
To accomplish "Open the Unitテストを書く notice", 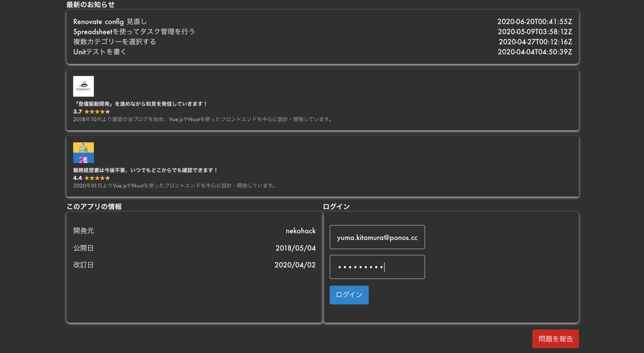I will click(x=100, y=52).
